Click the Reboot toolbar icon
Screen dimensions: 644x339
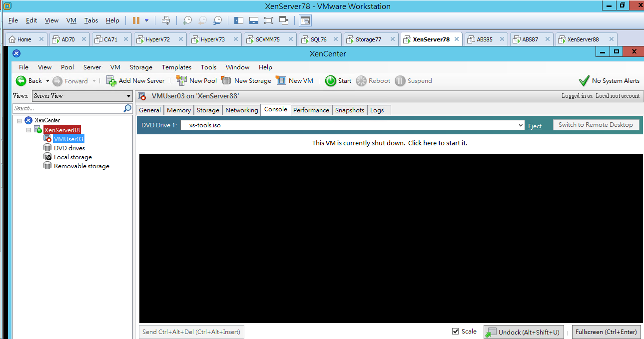point(361,81)
